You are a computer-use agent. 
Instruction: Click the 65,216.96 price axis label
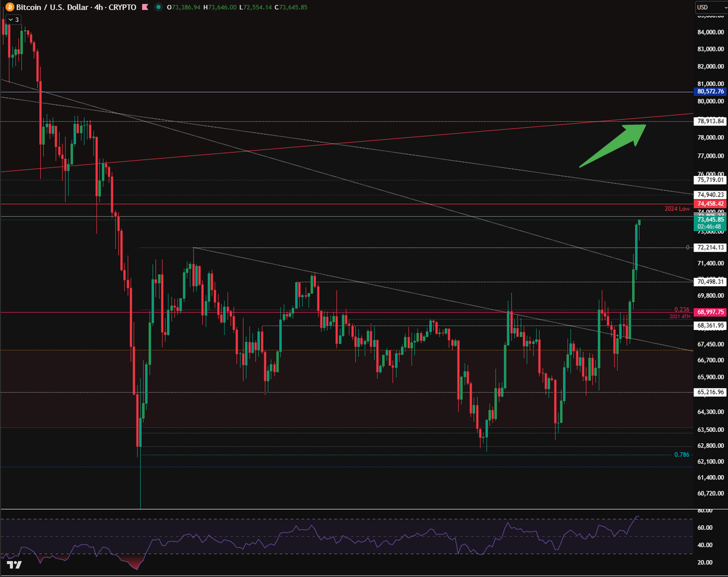pos(710,392)
